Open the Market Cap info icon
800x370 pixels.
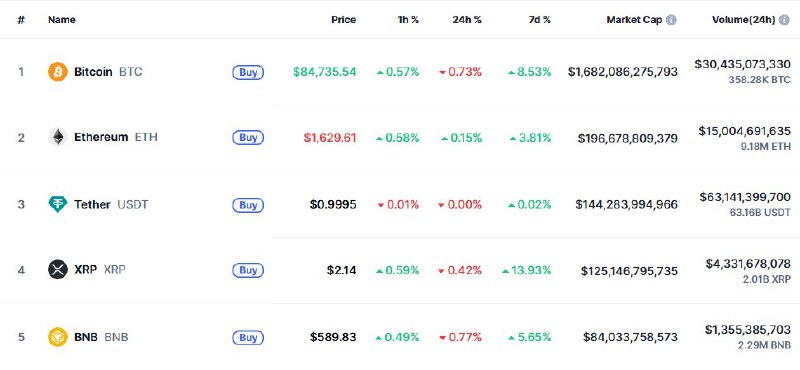[671, 20]
